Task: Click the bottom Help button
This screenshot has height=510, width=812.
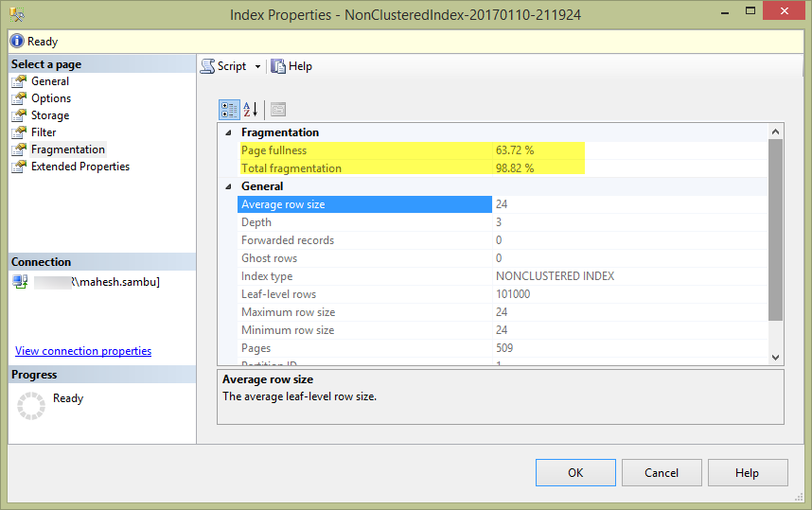Action: (x=748, y=473)
